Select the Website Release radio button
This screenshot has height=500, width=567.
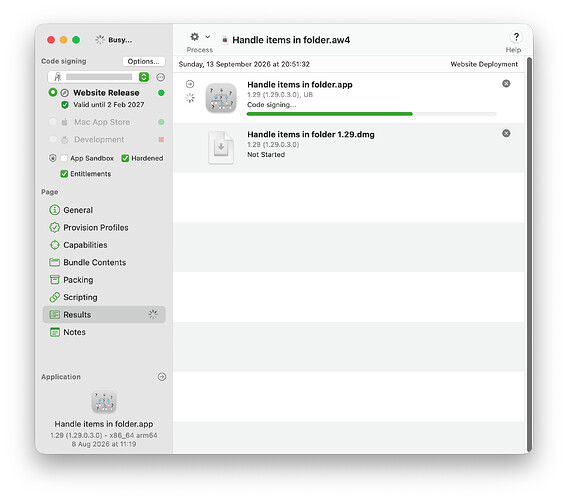click(x=53, y=93)
